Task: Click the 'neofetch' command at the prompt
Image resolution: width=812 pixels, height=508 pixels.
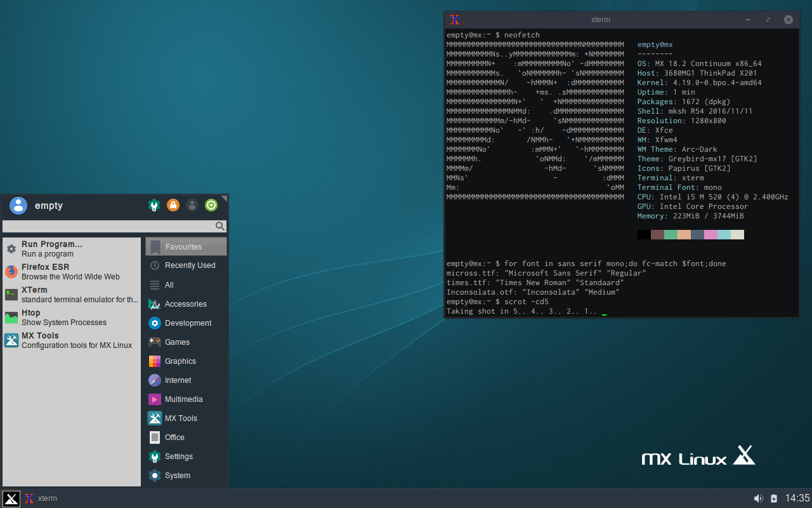Action: click(521, 35)
